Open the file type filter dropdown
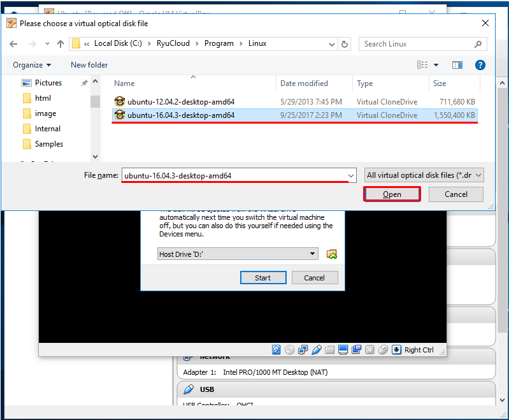Viewport: 509px width, 420px height. click(478, 175)
